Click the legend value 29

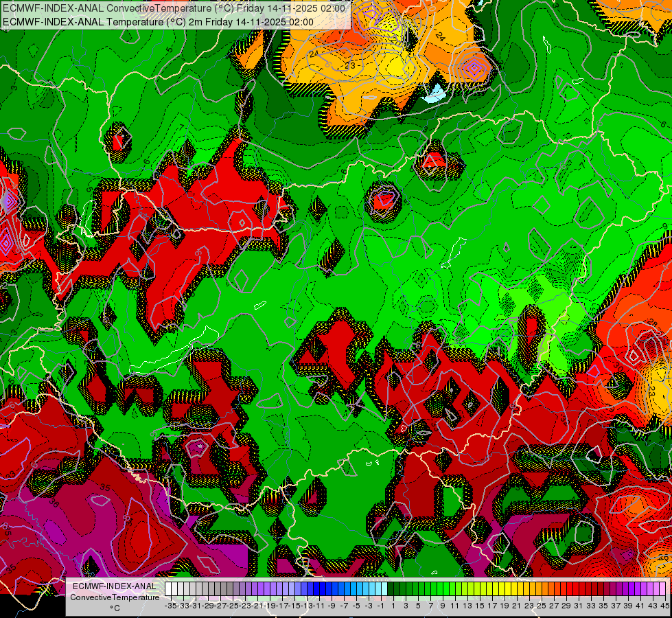(566, 606)
